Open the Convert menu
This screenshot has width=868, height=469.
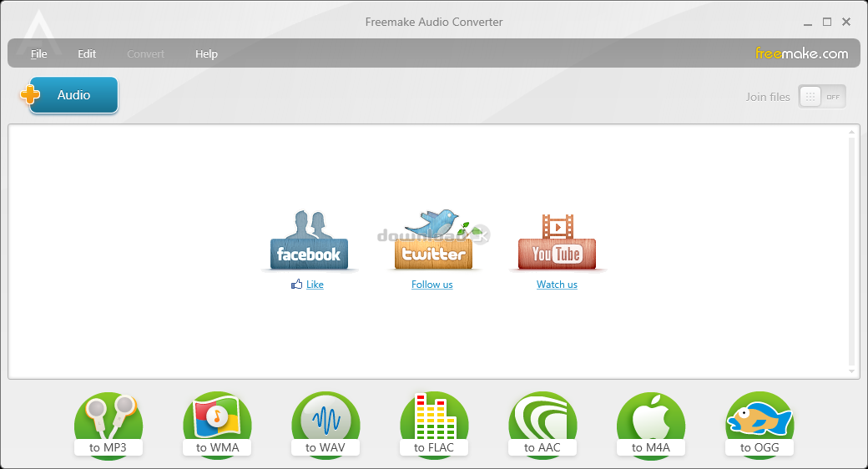click(145, 53)
